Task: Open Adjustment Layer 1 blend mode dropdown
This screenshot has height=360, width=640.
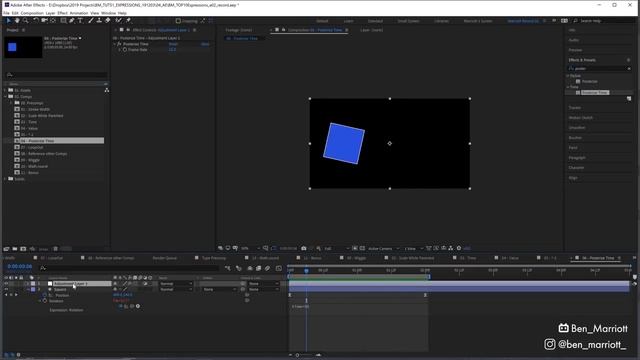Action: coord(176,283)
